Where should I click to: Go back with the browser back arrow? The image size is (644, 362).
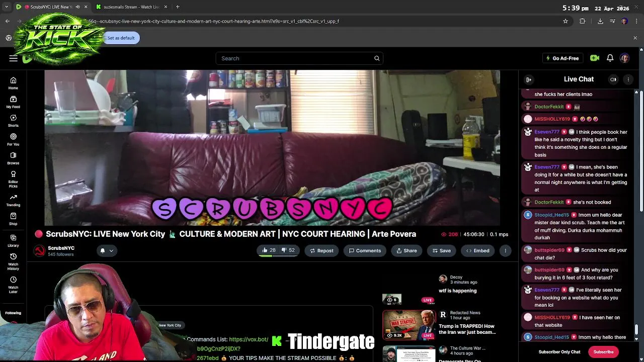[7, 21]
